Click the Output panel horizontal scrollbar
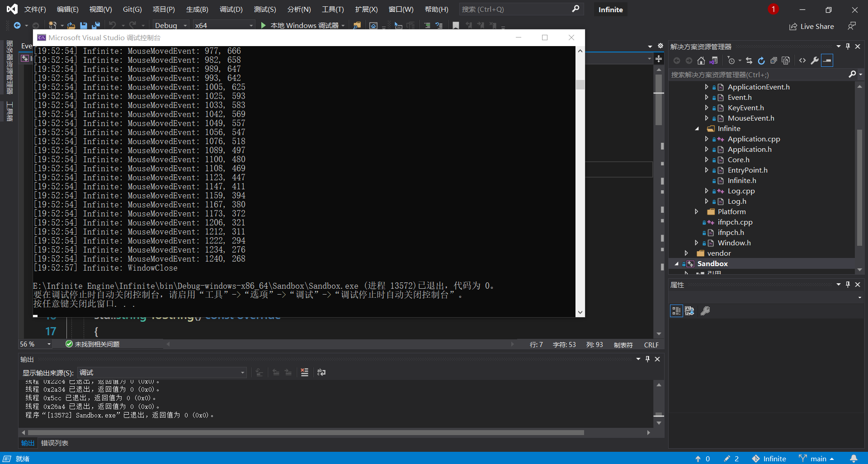 tap(306, 432)
